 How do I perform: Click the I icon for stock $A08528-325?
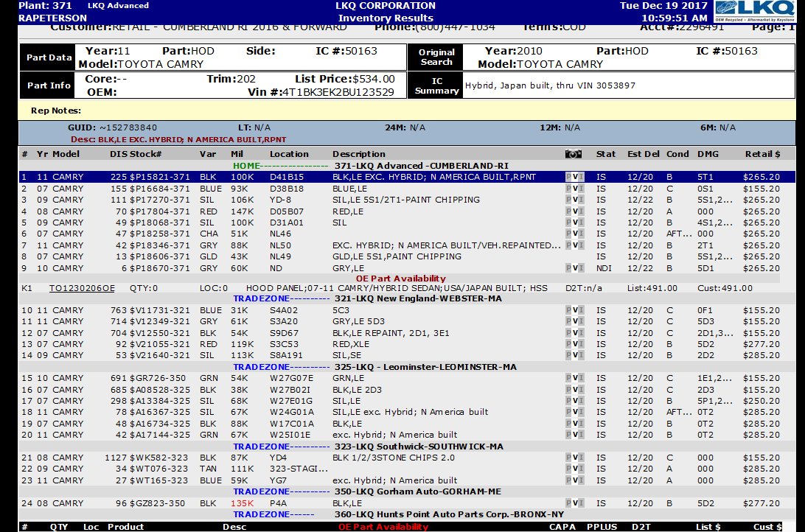[581, 390]
